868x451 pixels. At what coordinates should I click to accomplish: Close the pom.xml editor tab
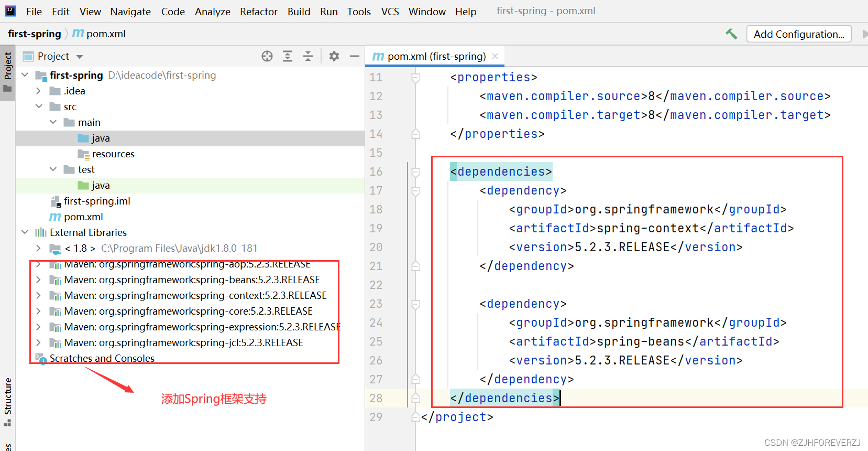click(x=495, y=56)
